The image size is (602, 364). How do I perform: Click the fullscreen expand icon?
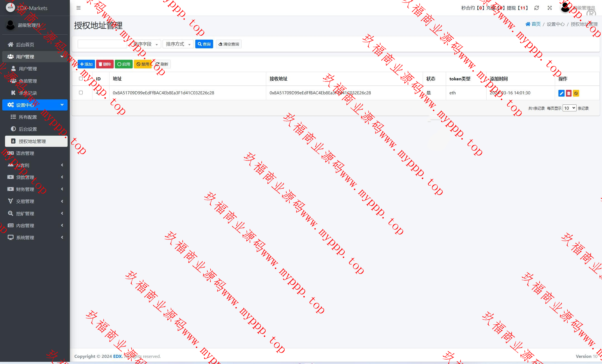(549, 8)
